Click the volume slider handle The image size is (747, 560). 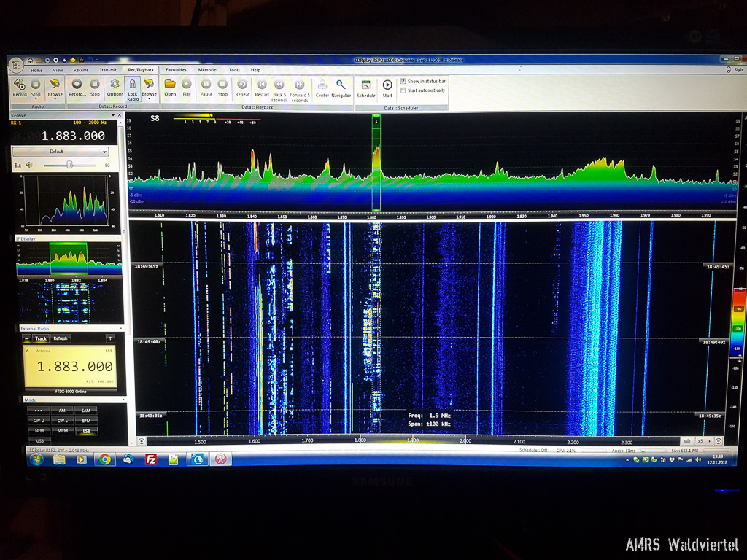70,165
